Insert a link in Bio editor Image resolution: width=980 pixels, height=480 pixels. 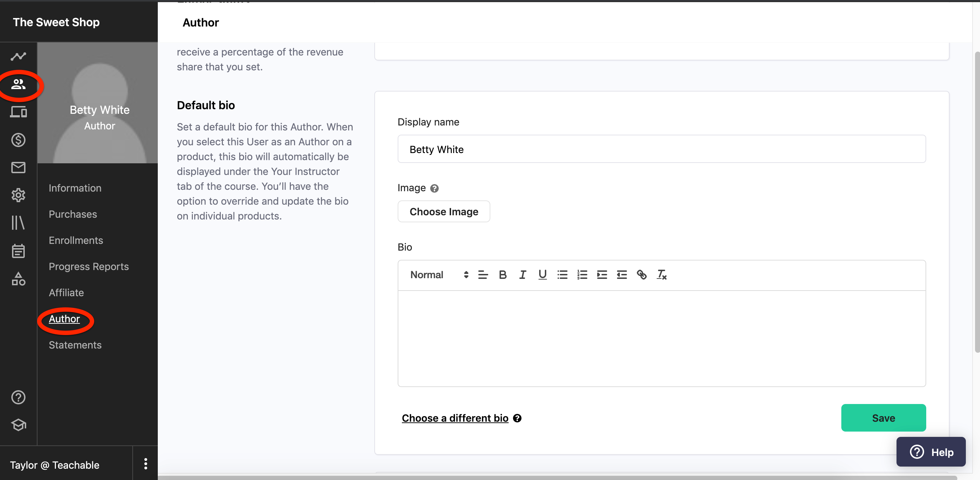[x=642, y=275]
